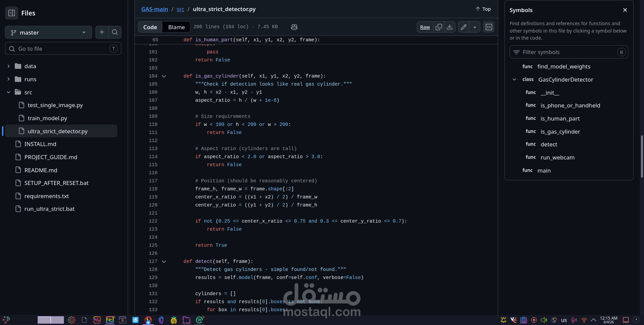This screenshot has height=325, width=644.
Task: Jump to Top of file
Action: point(483,9)
